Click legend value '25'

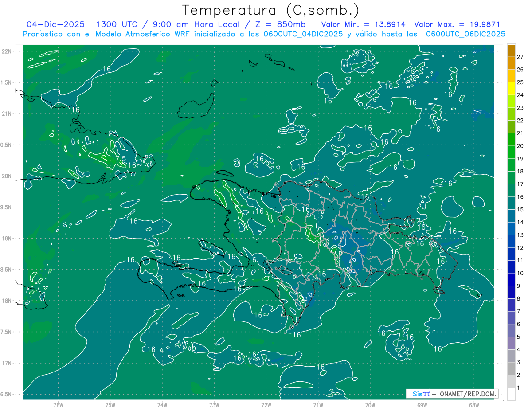click(x=520, y=82)
